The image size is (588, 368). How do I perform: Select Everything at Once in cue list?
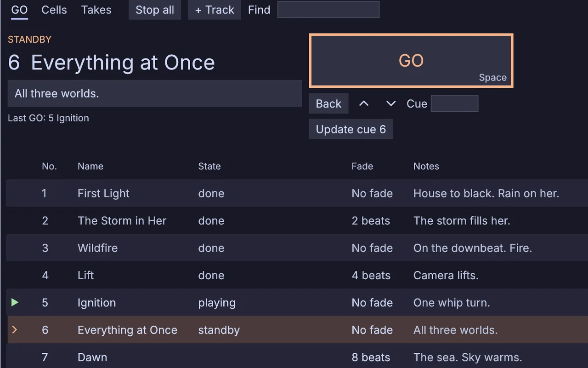click(x=127, y=330)
